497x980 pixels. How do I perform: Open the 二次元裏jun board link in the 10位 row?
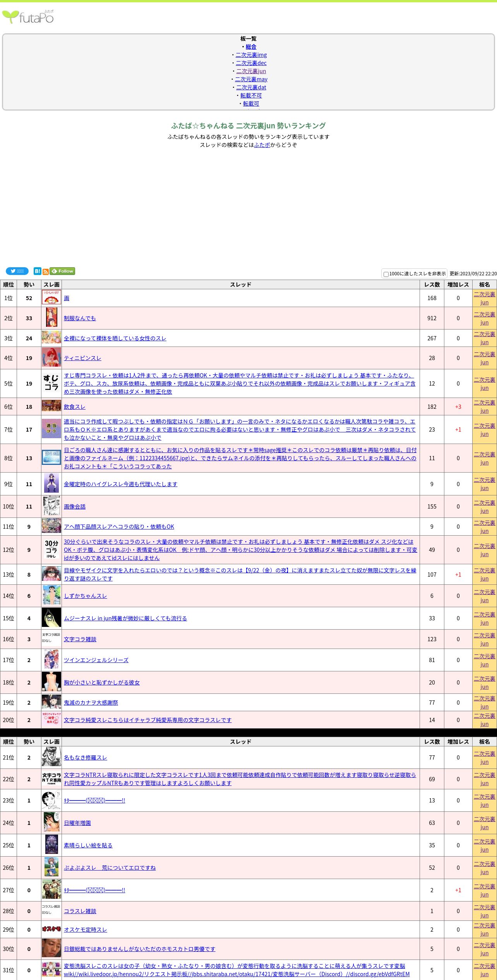click(x=484, y=507)
